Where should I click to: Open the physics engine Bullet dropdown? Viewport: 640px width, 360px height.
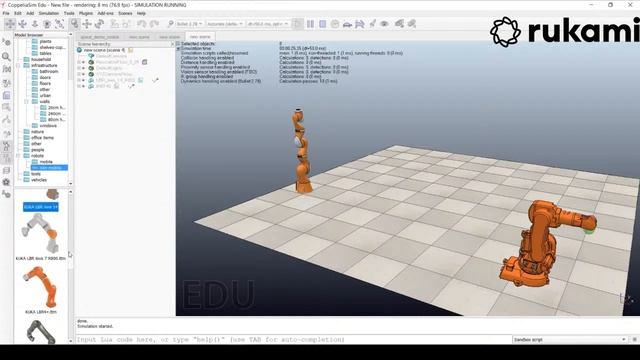pyautogui.click(x=189, y=24)
